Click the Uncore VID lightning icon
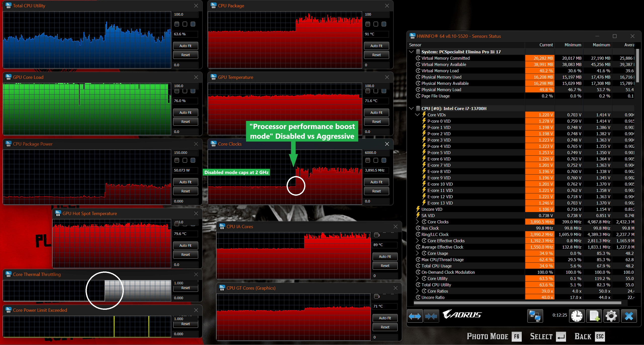The image size is (644, 345). tap(418, 209)
